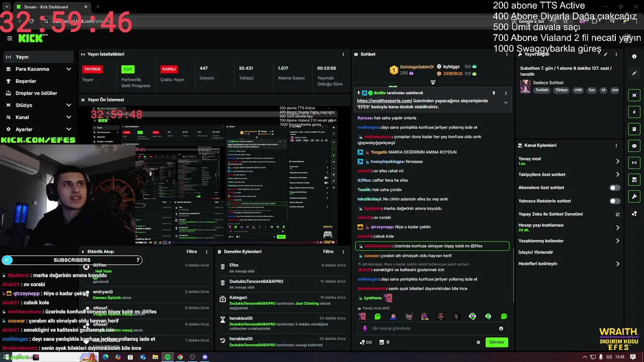644x362 pixels.
Task: Click İzleyici Yönlendir option
Action: 536,252
